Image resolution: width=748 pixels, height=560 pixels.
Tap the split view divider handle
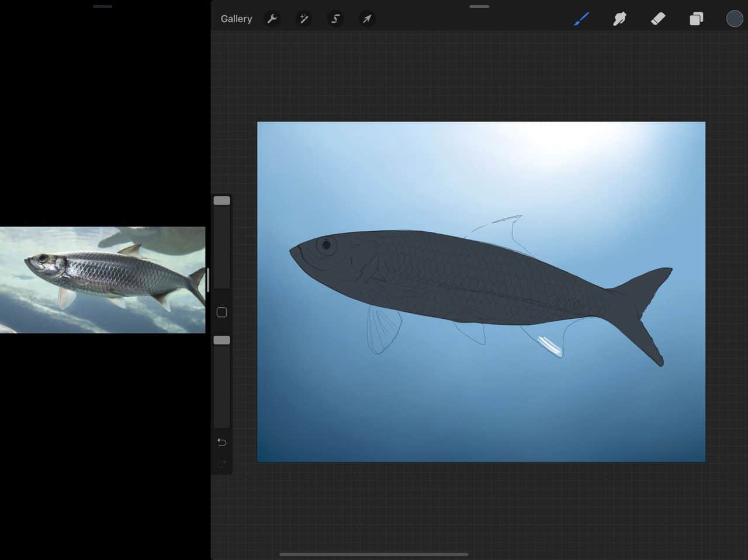(x=207, y=280)
